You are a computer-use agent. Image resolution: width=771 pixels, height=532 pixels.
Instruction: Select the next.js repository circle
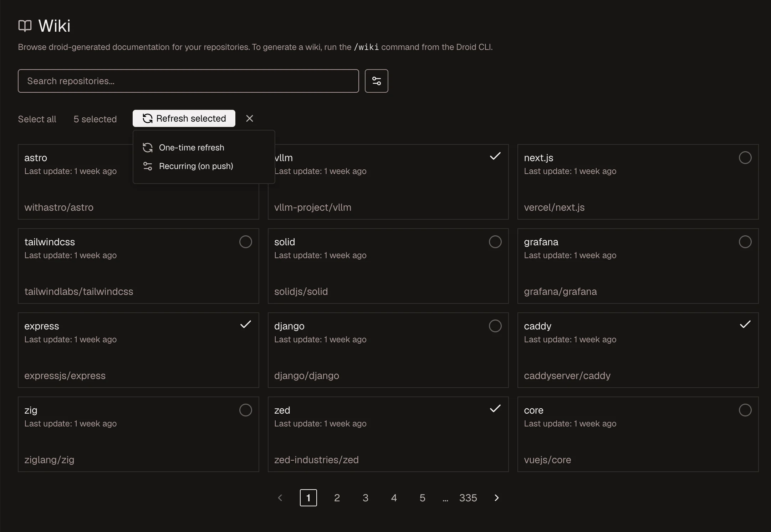[745, 158]
